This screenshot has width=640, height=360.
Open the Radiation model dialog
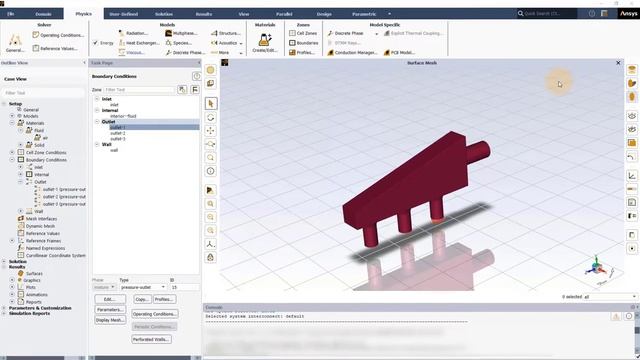click(x=133, y=33)
